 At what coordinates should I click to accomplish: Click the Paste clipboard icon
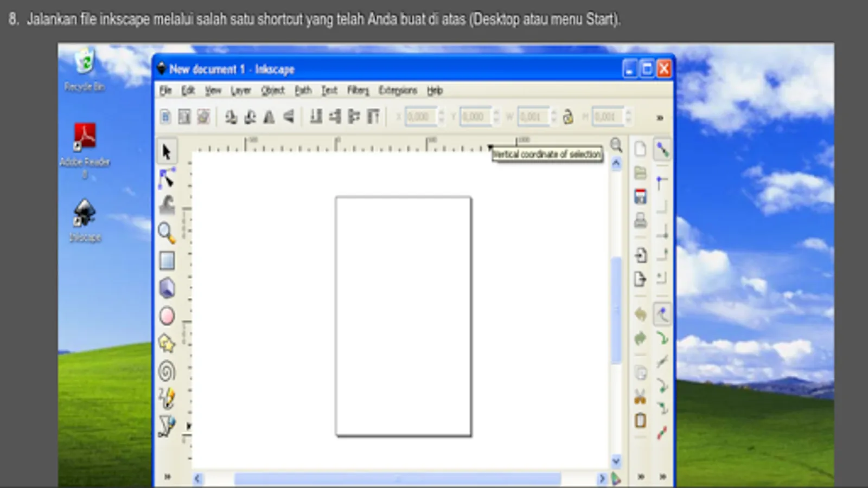click(640, 421)
